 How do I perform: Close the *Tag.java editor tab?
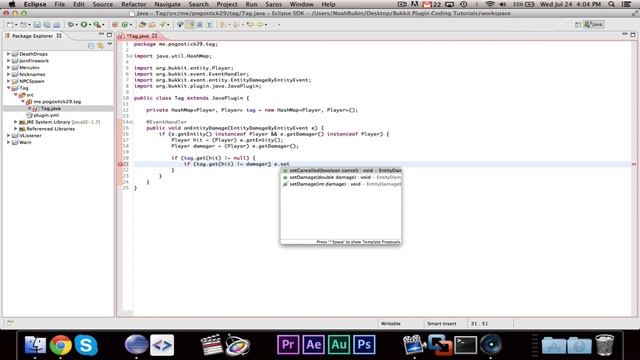coord(155,36)
